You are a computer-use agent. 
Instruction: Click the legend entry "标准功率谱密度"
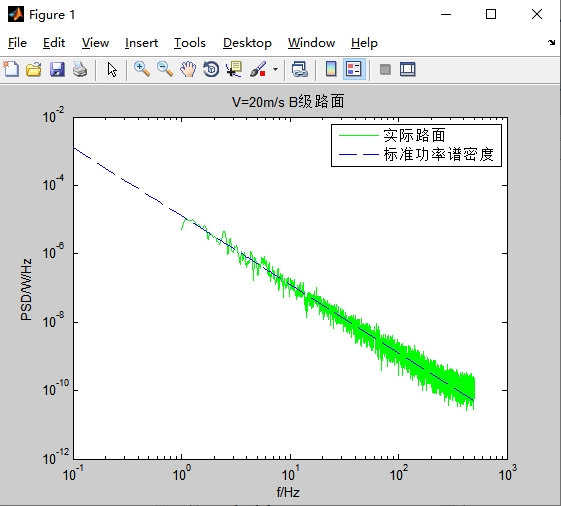point(439,154)
